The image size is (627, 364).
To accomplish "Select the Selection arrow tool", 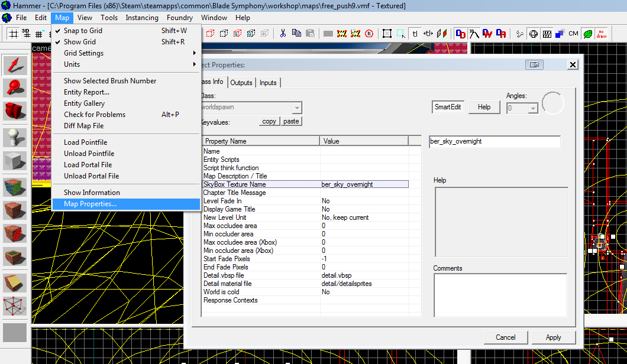I will click(15, 65).
